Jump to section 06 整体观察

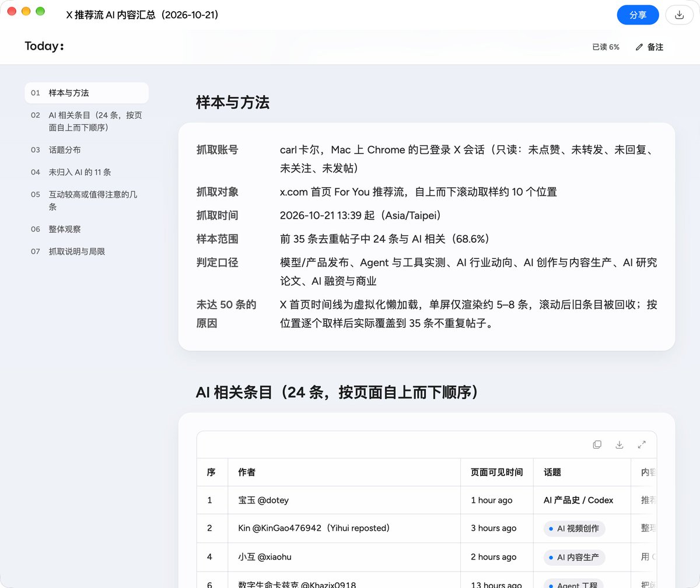pyautogui.click(x=86, y=229)
